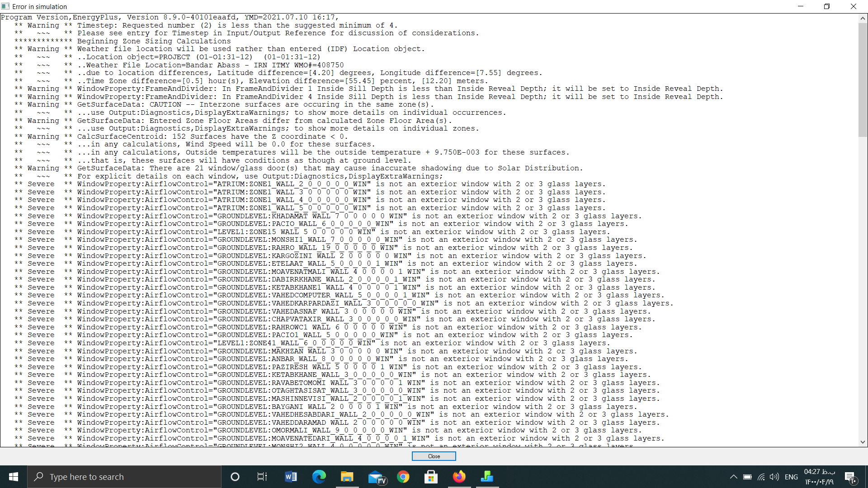Show hidden system tray icons chevron

coord(733,477)
